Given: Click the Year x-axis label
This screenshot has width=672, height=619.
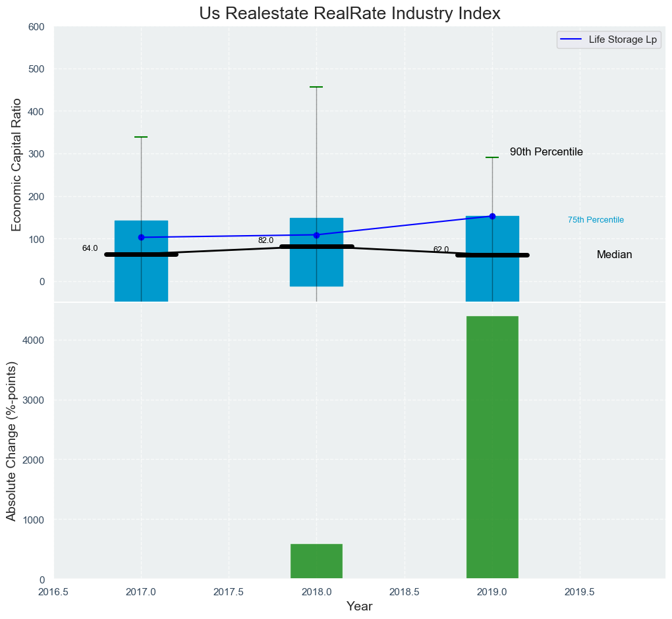Looking at the screenshot, I should [x=359, y=606].
